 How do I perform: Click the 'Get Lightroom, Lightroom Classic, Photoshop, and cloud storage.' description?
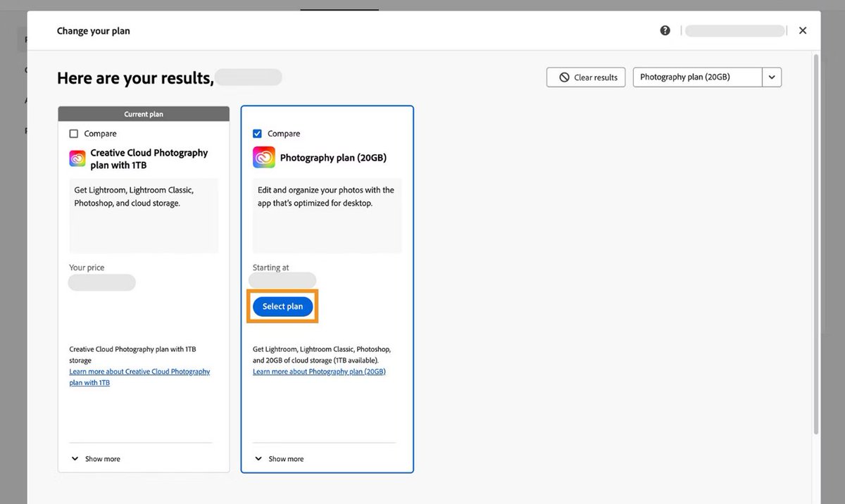[x=134, y=196]
